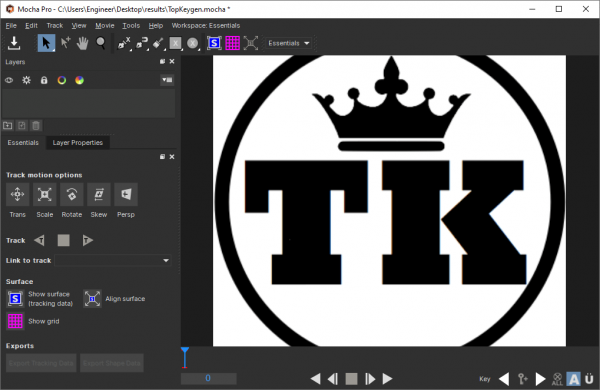Click Export Tracking Data button

[41, 363]
